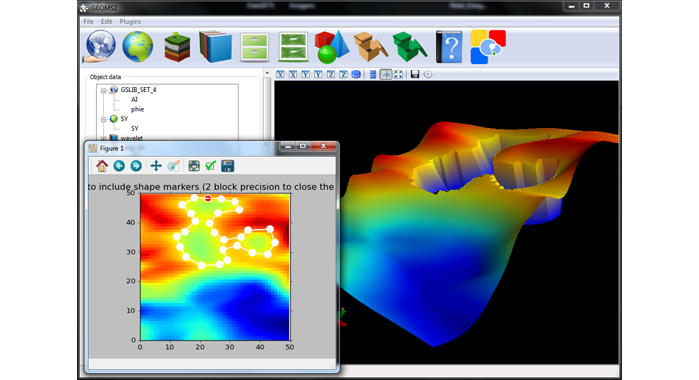Viewport: 699px width, 380px height.
Task: Select the GSLIB_SET_4 tree item
Action: (138, 90)
